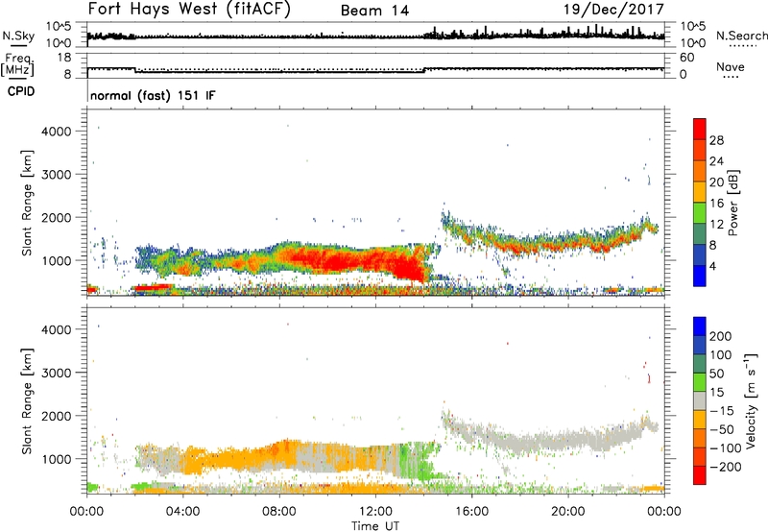This screenshot has width=768, height=532.
Task: Click the blue top of velocity colorbar
Action: pos(700,326)
